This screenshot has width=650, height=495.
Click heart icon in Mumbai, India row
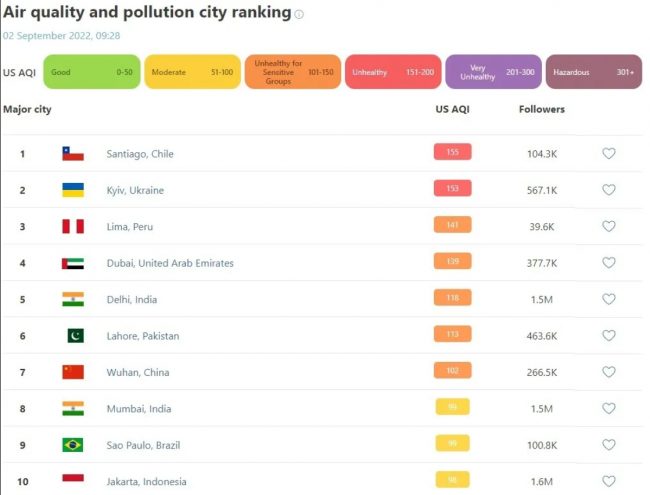(608, 408)
